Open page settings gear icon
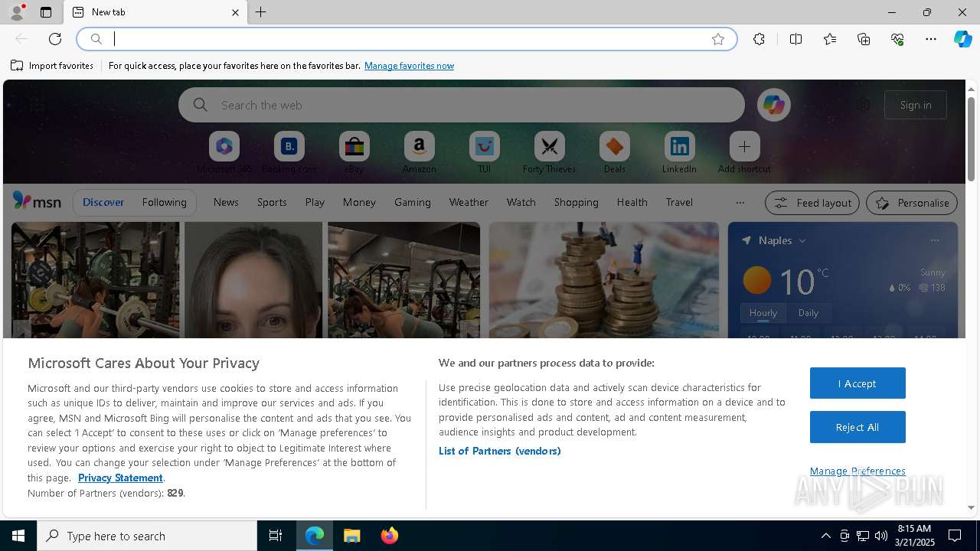This screenshot has width=980, height=551. 863,105
